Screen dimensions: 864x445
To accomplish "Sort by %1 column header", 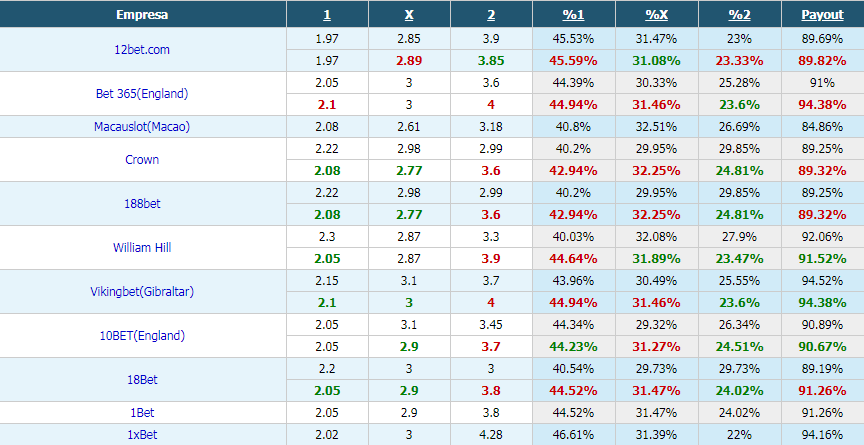I will click(573, 15).
